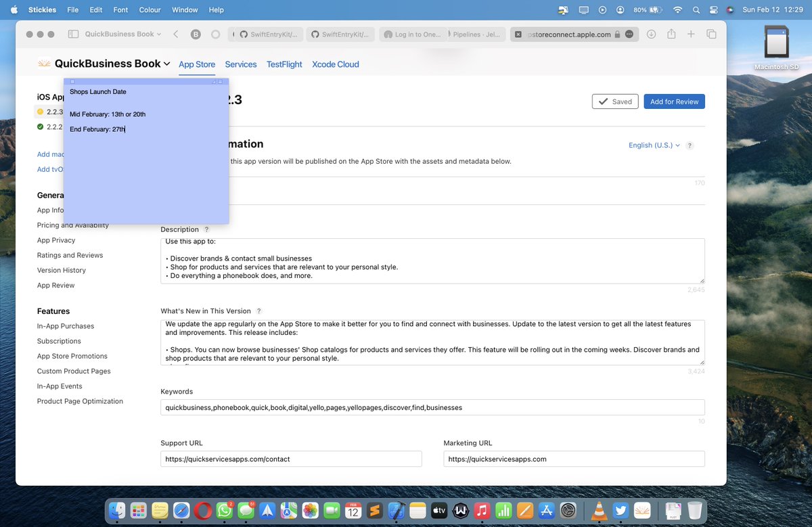Screen dimensions: 812x527
Task: Switch to the Xcode Cloud tab
Action: click(x=336, y=64)
